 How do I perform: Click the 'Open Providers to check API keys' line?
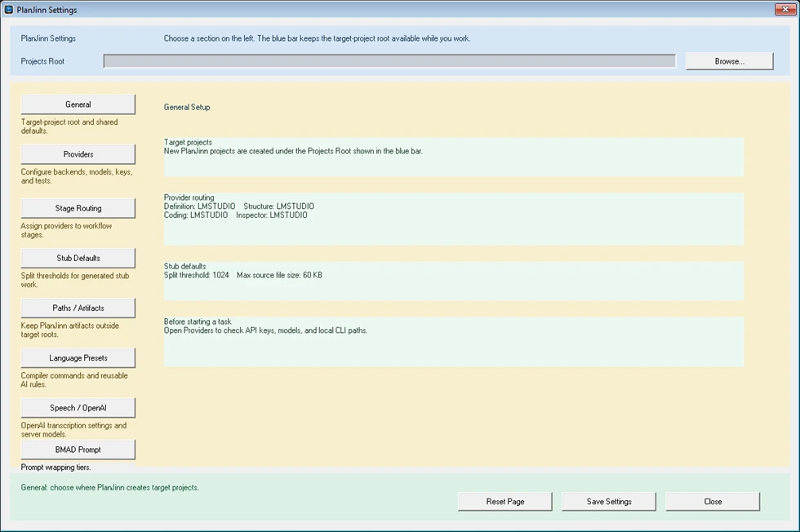(x=265, y=330)
